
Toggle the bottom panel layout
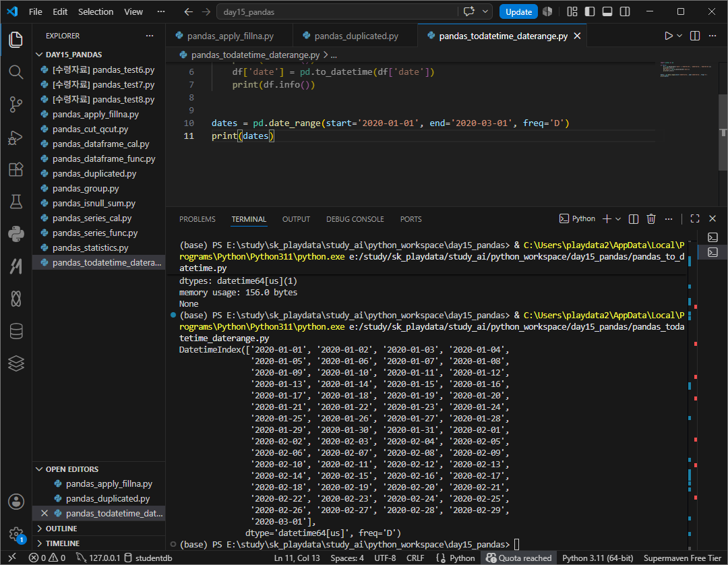coord(607,11)
